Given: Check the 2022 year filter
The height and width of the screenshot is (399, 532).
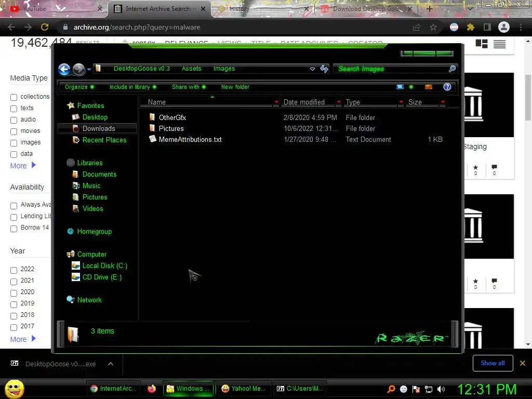Looking at the screenshot, I should (14, 270).
